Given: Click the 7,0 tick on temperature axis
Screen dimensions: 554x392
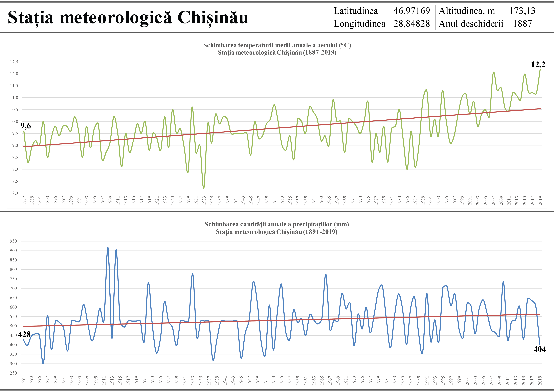Looking at the screenshot, I should coord(15,193).
